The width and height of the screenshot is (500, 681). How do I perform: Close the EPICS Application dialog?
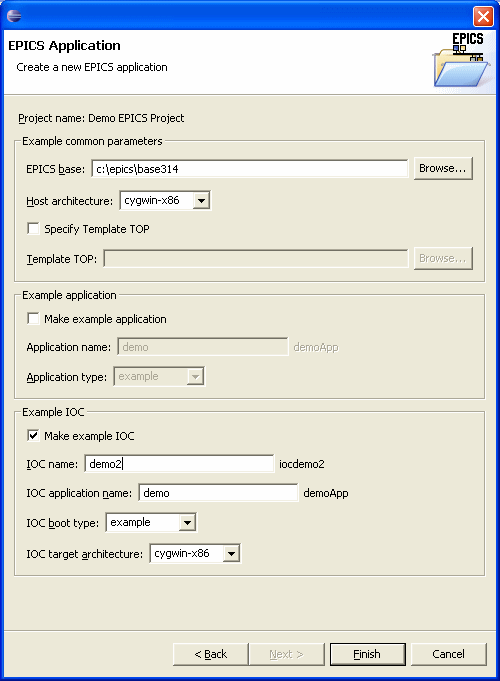click(x=483, y=17)
